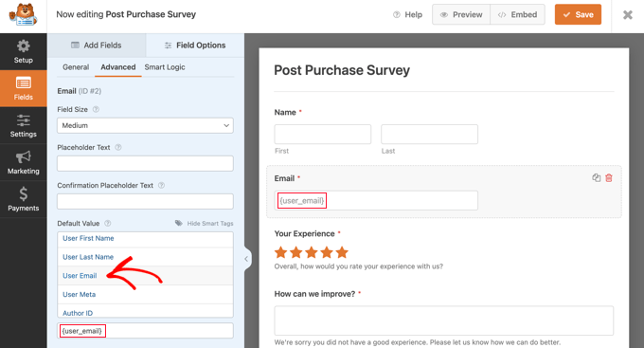Click Hide Smart Tags toggle link
The height and width of the screenshot is (348, 644).
(205, 224)
